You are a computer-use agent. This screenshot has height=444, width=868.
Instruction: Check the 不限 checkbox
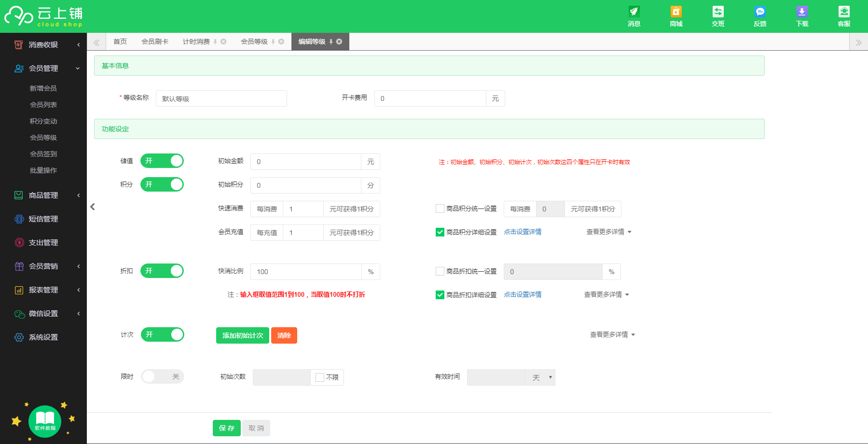tap(320, 377)
